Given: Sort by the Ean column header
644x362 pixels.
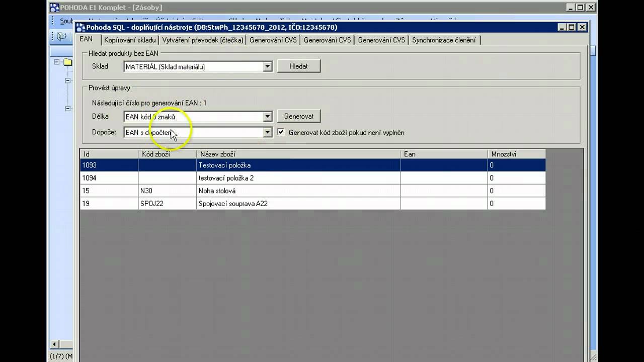Looking at the screenshot, I should click(444, 154).
